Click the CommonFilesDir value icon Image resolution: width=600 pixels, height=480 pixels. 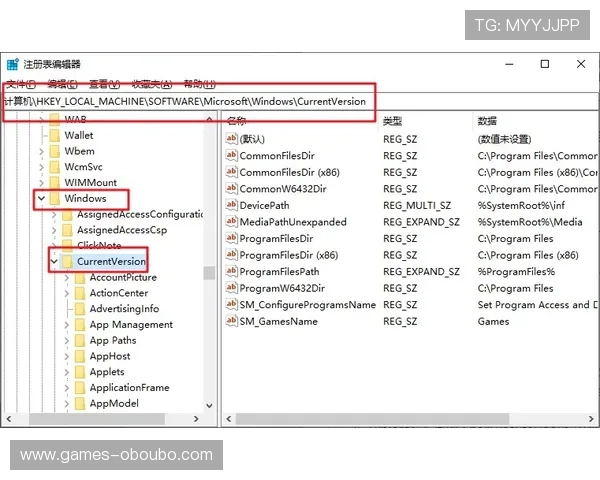click(231, 156)
